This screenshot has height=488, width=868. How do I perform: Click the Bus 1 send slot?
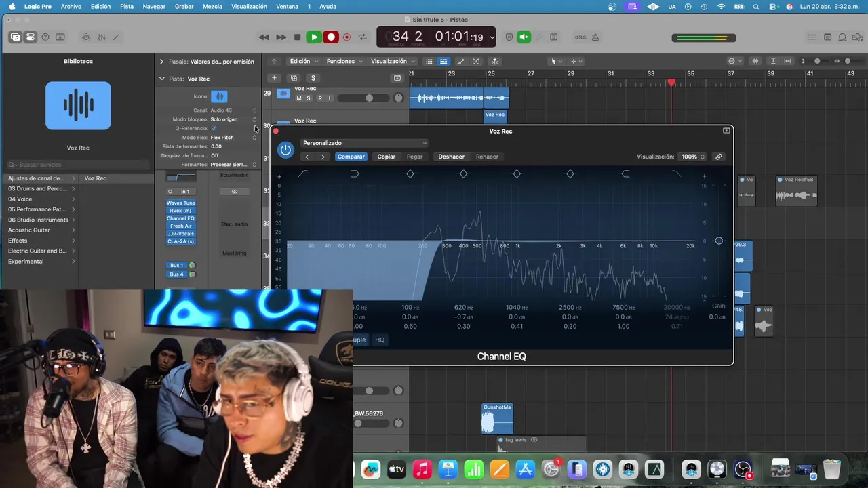pos(176,265)
